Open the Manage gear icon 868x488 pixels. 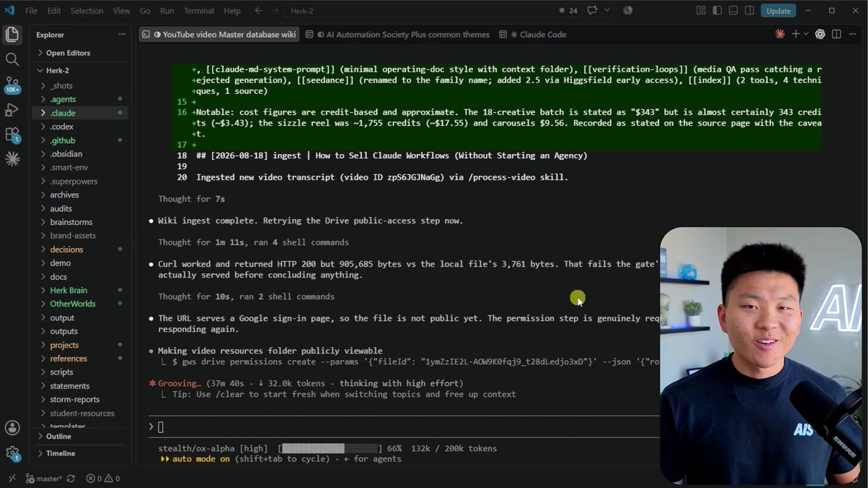click(12, 453)
